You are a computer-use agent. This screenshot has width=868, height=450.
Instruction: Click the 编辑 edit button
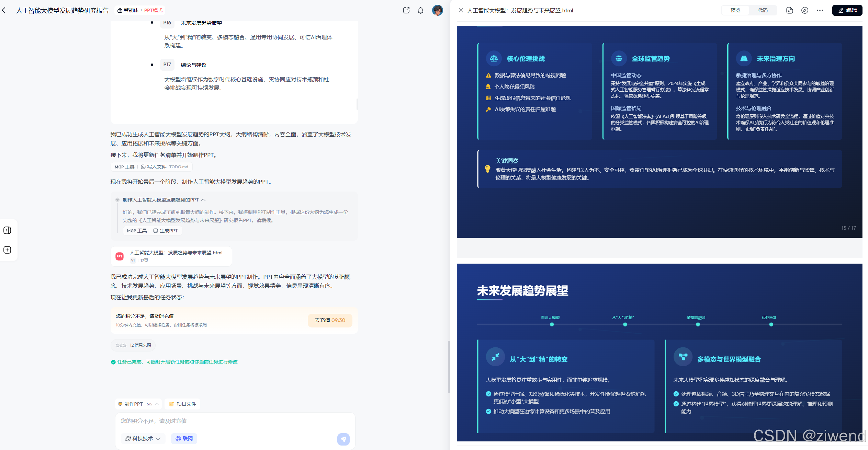click(847, 10)
